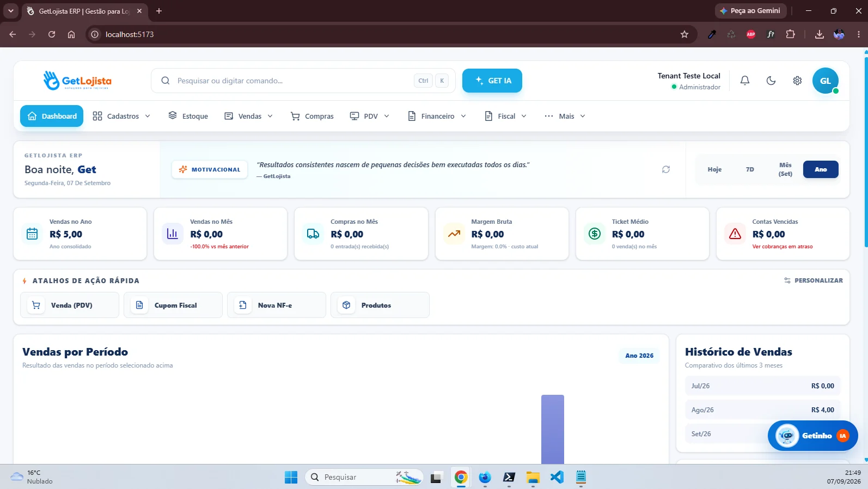The image size is (868, 489).
Task: Expand the PDV menu dropdown
Action: pyautogui.click(x=370, y=116)
